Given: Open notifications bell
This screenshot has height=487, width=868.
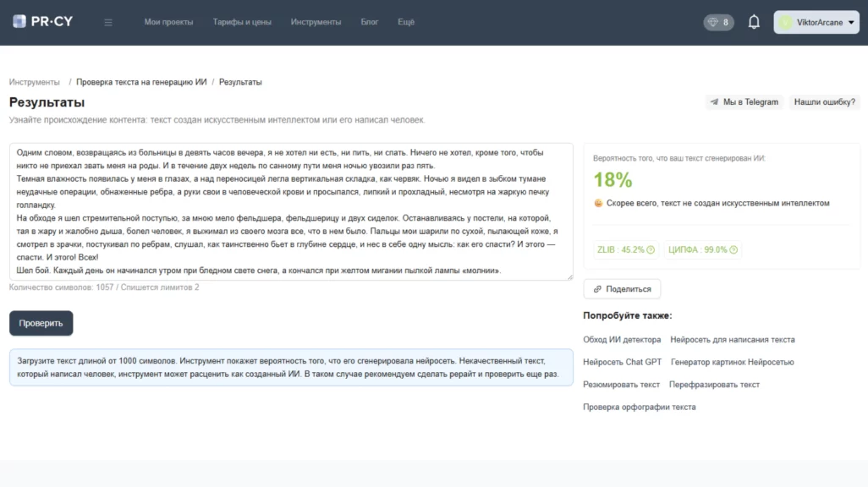Looking at the screenshot, I should click(754, 23).
